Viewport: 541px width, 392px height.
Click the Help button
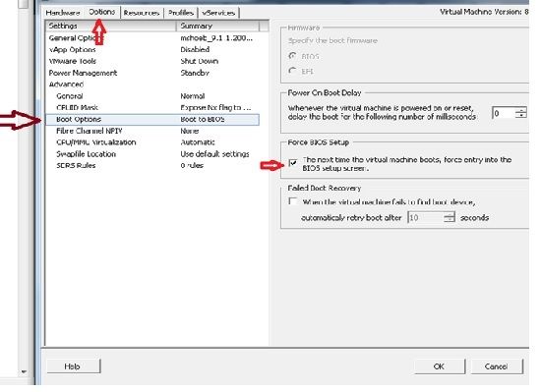73,366
